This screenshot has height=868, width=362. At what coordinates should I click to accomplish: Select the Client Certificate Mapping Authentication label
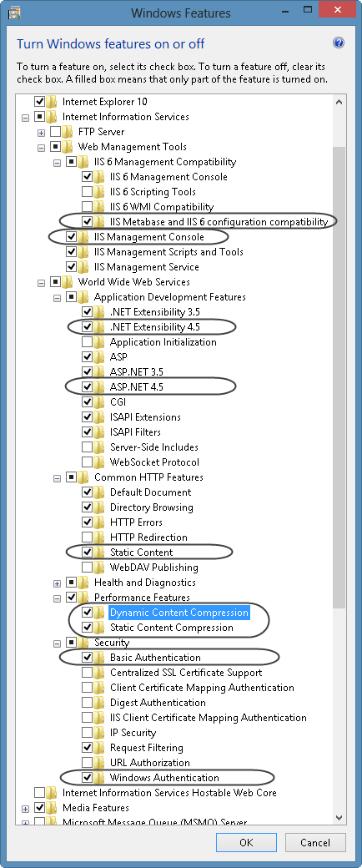point(202,688)
